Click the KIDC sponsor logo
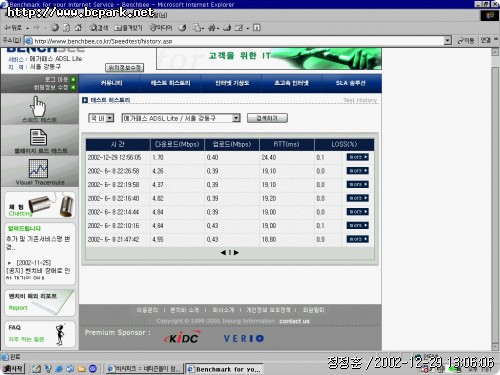Screen dimensions: 500x375 tap(182, 338)
